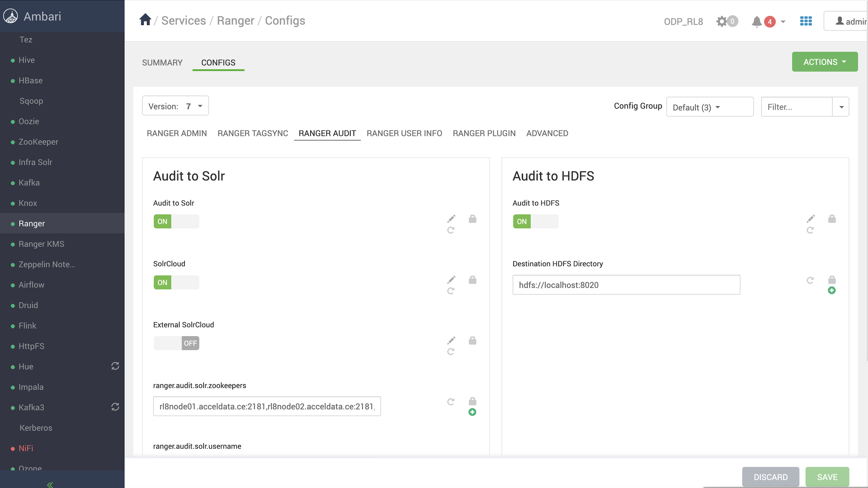Viewport: 868px width, 488px height.
Task: Click the lock icon for Audit to Solr
Action: click(472, 218)
